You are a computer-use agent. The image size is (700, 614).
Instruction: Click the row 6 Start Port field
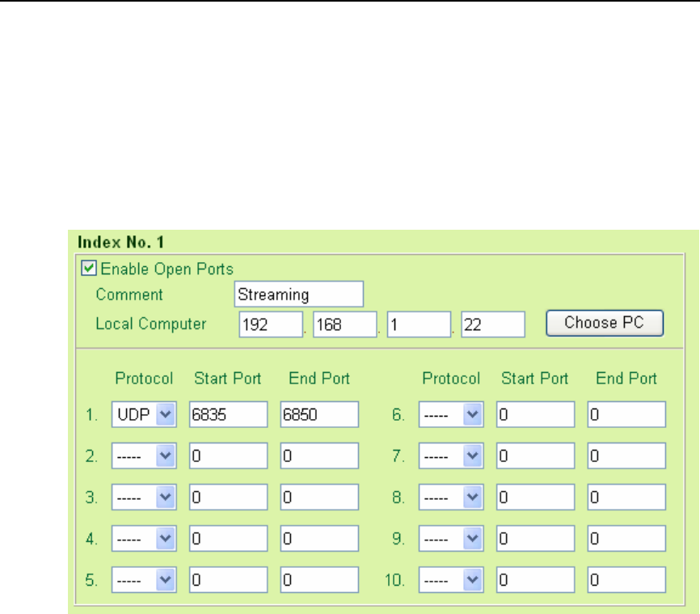click(x=535, y=414)
